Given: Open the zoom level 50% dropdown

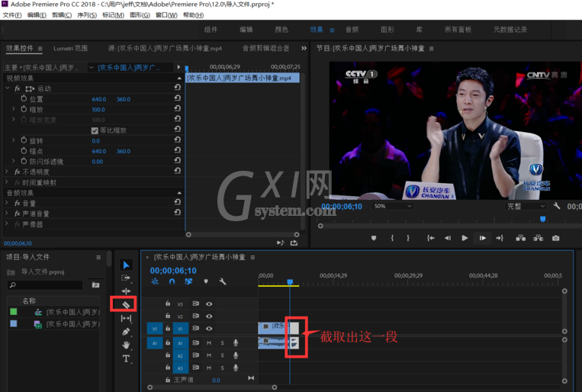Looking at the screenshot, I should click(393, 206).
